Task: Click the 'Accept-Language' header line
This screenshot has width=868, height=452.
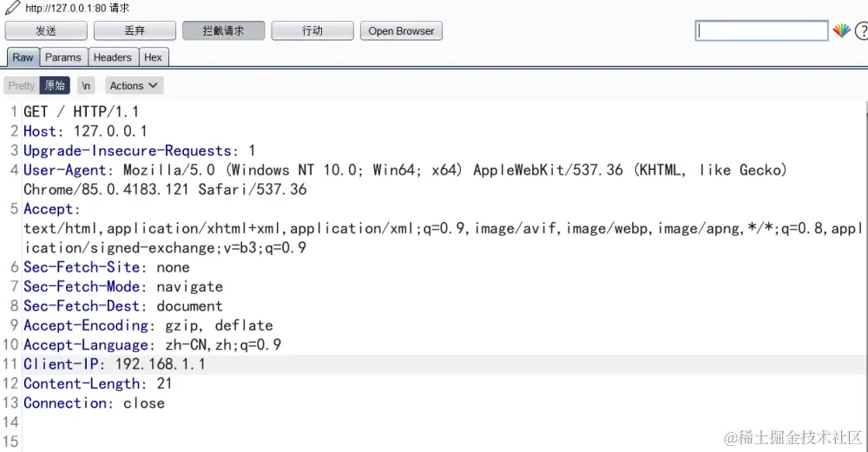Action: point(152,344)
